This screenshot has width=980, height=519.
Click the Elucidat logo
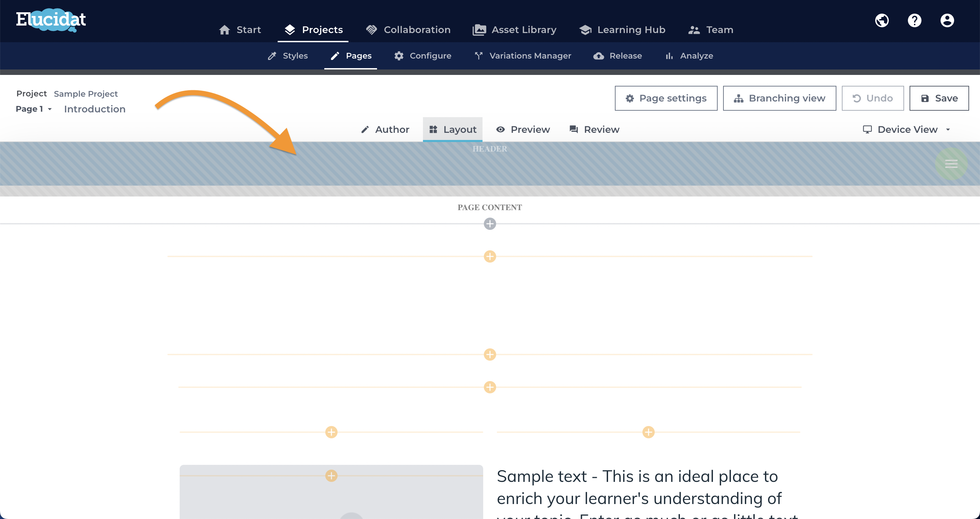(x=51, y=20)
